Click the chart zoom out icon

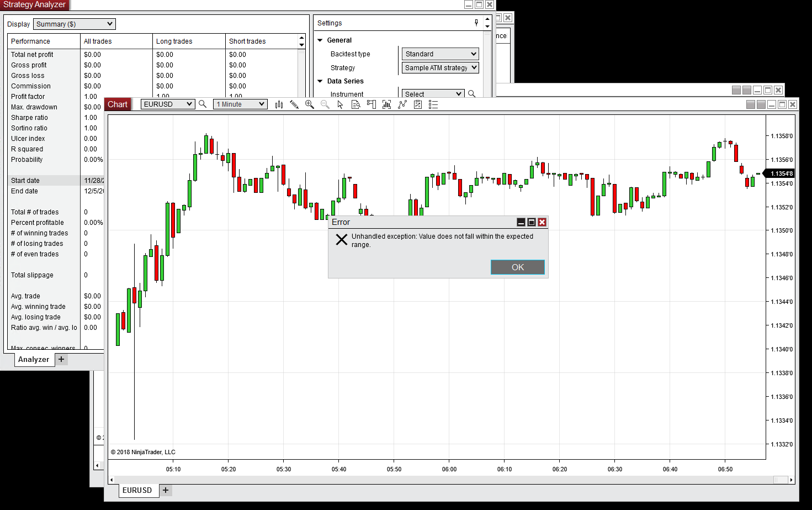click(325, 104)
